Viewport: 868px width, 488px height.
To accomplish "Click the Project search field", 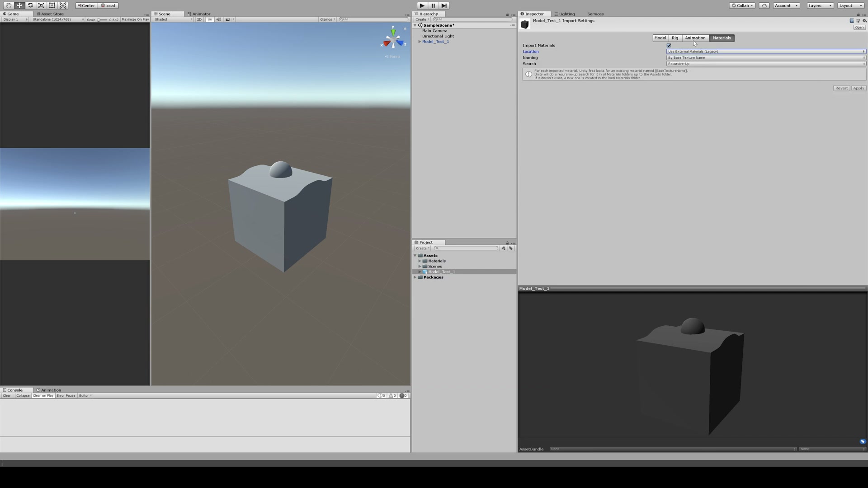I will point(466,248).
